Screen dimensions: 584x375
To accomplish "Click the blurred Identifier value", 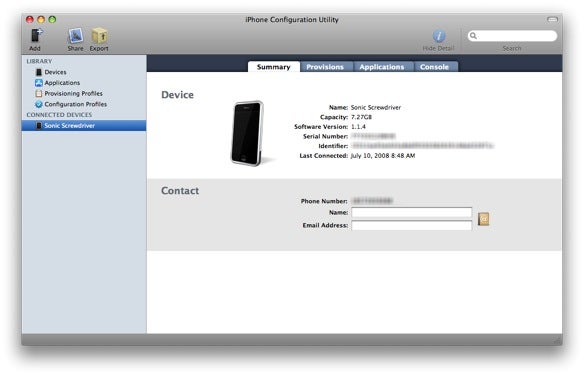I will tap(422, 146).
